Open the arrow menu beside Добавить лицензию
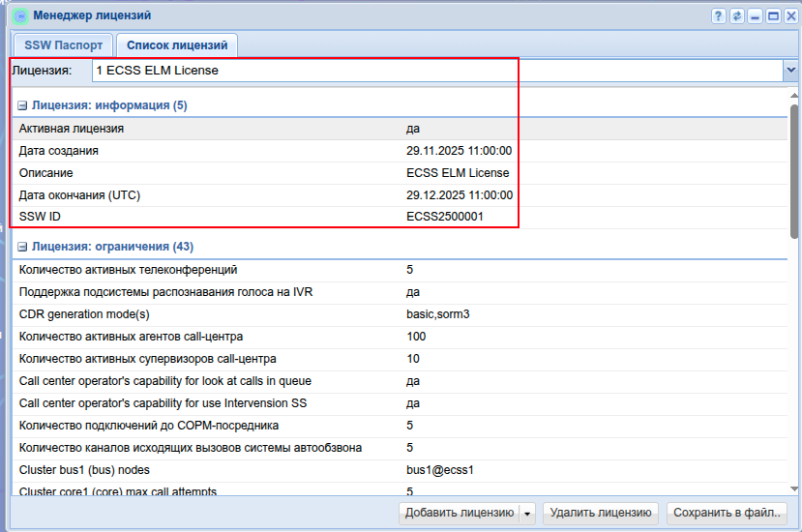Screen dimensions: 802x532 [x=527, y=513]
